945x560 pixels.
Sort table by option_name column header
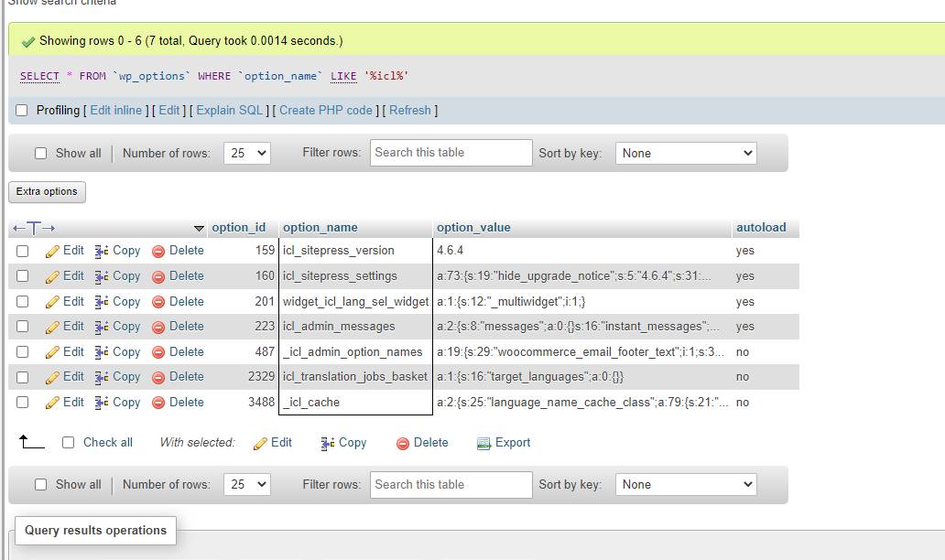320,228
